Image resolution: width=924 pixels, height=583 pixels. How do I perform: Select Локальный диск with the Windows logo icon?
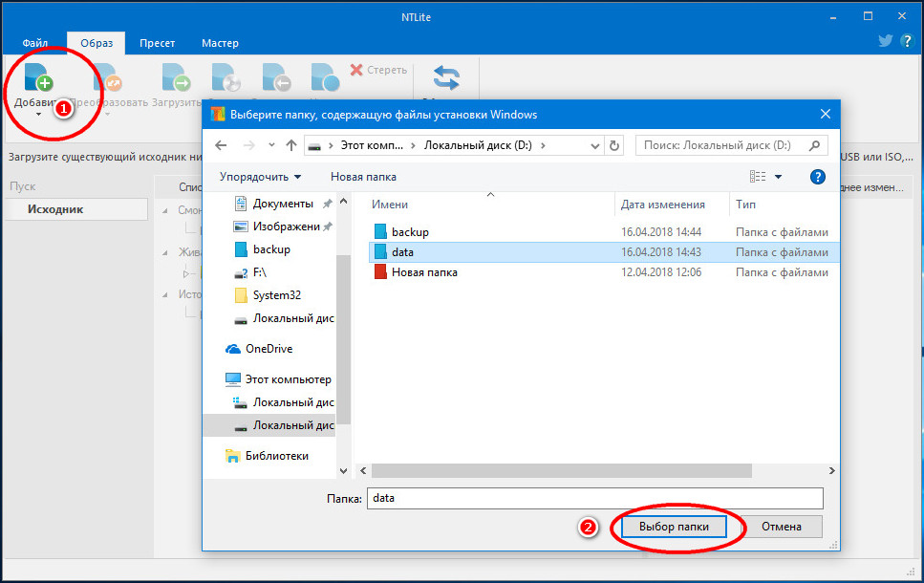(x=284, y=402)
